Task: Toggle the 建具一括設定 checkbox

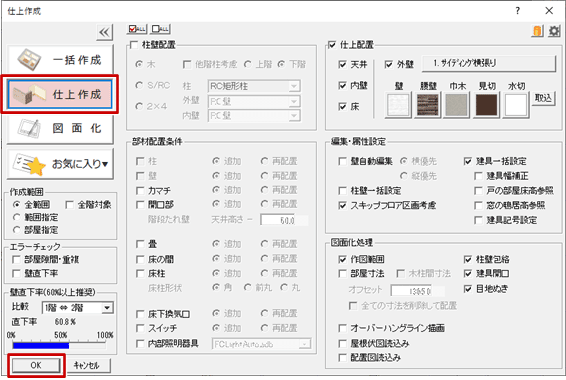Action: (468, 161)
